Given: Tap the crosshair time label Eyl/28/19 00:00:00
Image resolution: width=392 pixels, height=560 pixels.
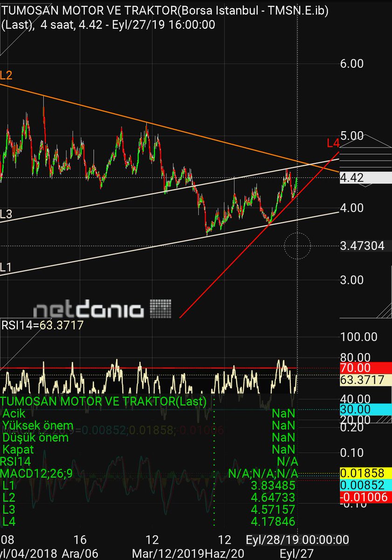Looking at the screenshot, I should pyautogui.click(x=297, y=540).
